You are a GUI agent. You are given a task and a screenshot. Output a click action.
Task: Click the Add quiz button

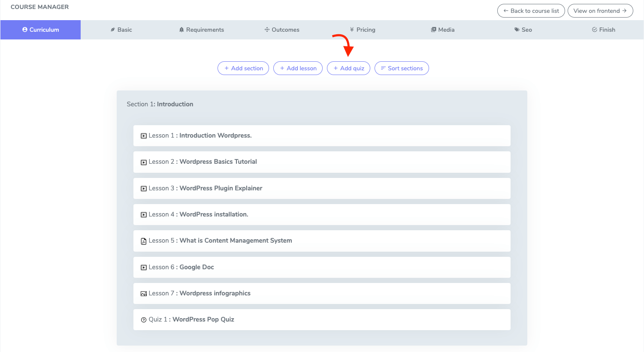[348, 68]
